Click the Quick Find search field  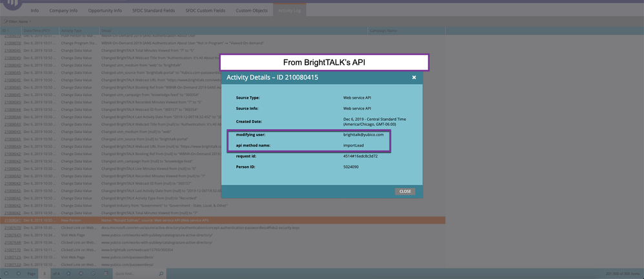click(136, 274)
